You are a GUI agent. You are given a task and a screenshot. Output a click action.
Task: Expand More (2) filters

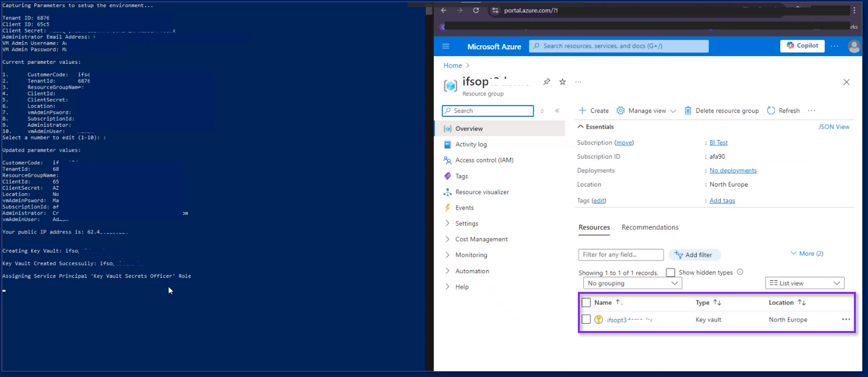[x=807, y=254]
